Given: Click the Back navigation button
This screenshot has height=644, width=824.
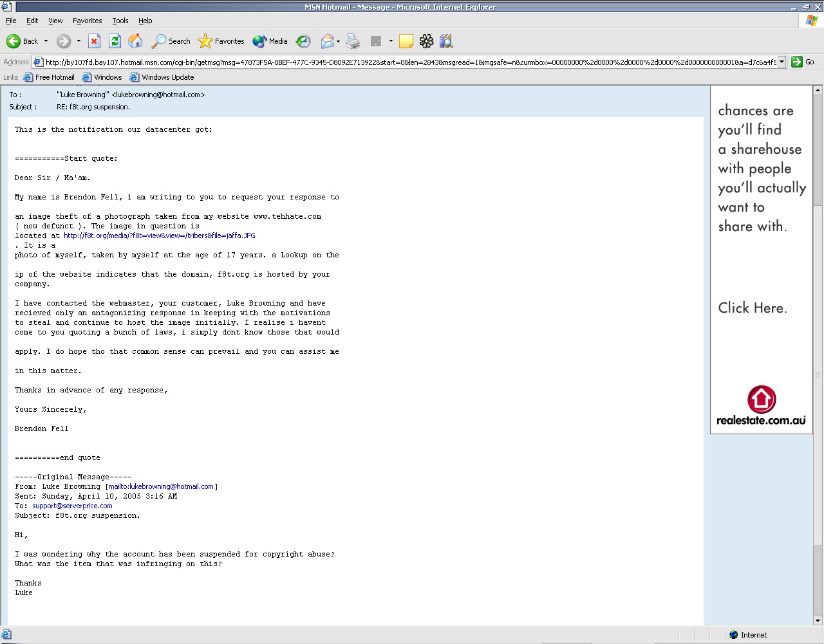Looking at the screenshot, I should pos(22,41).
